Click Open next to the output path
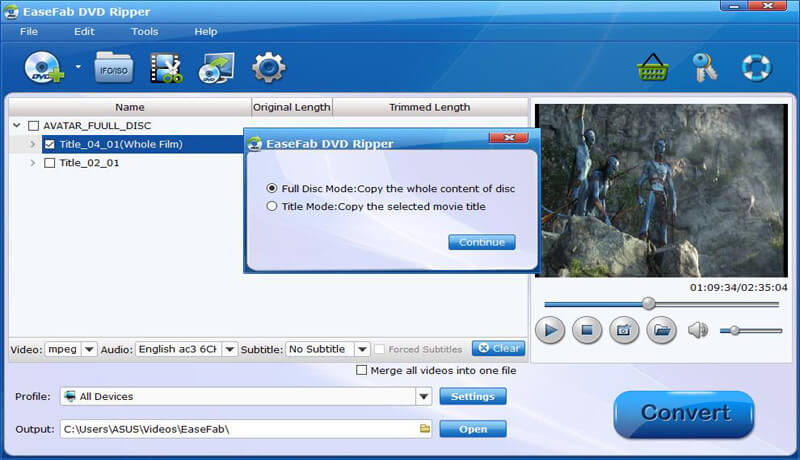This screenshot has width=800, height=460. 473,429
